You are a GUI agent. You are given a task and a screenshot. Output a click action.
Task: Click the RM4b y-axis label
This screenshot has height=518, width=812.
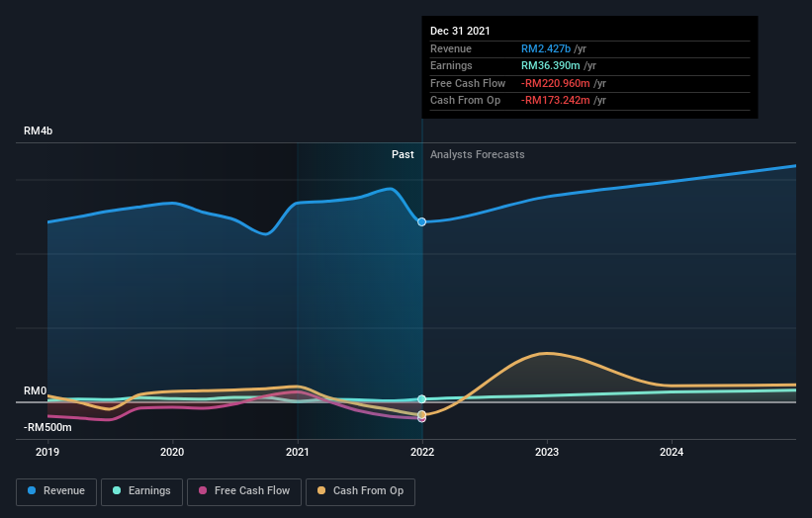[38, 130]
